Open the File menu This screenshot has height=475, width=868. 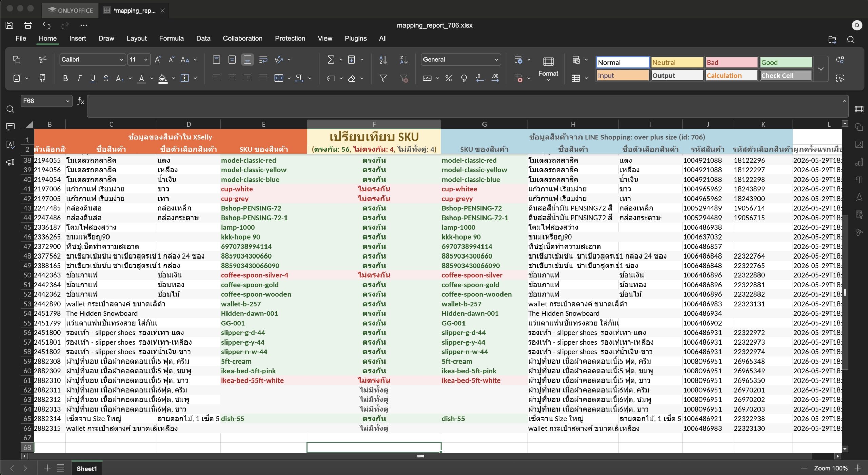pos(21,38)
